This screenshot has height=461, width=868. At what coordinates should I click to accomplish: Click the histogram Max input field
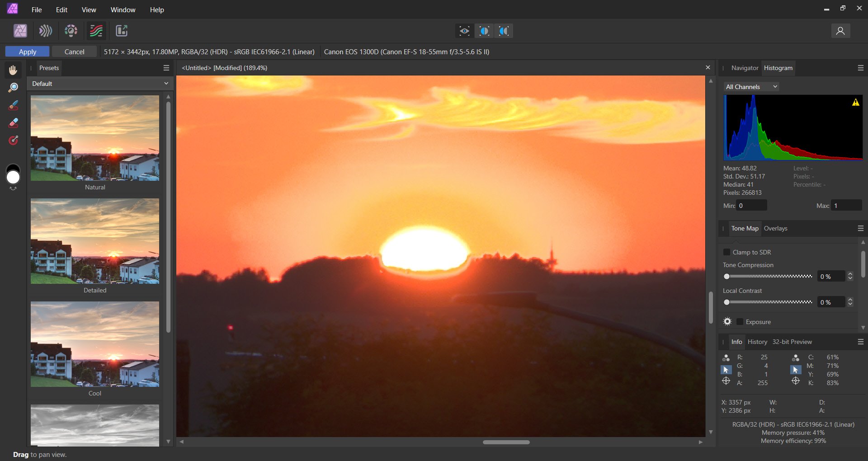(x=847, y=205)
